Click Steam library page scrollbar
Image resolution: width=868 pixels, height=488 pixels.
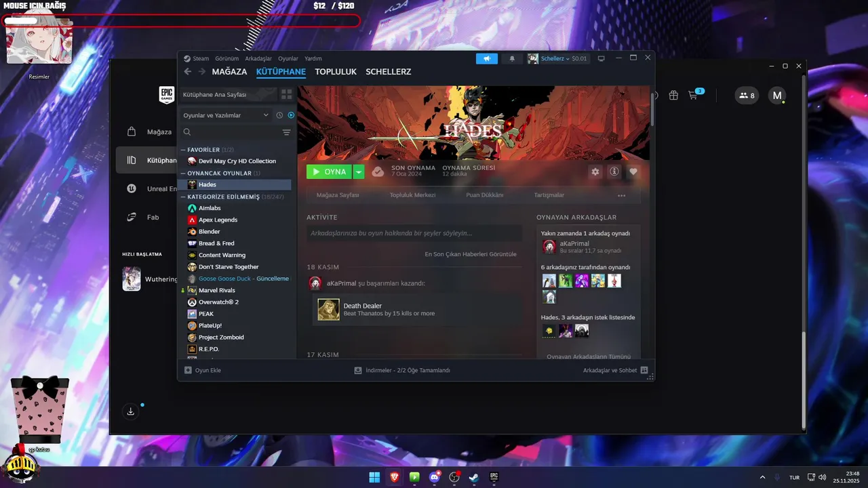[x=652, y=108]
